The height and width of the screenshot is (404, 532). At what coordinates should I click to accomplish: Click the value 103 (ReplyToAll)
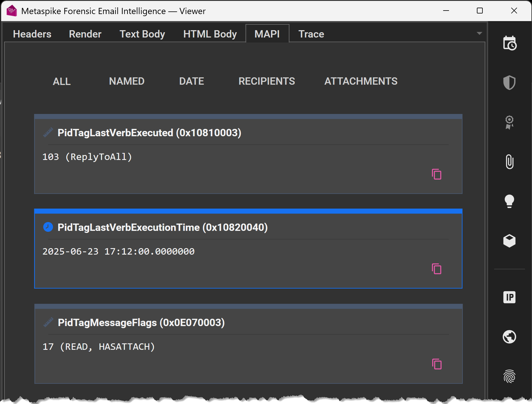87,157
